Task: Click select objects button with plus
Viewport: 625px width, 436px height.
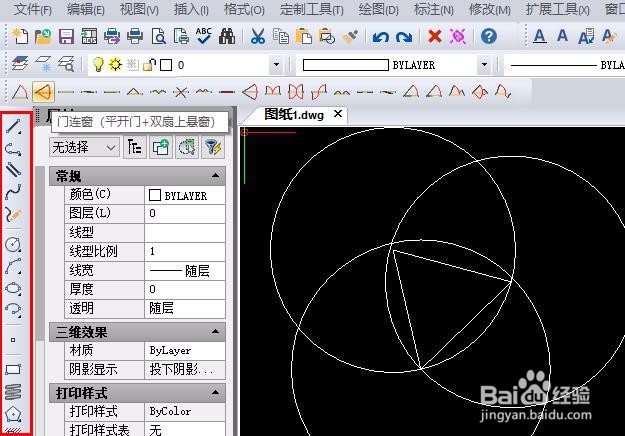Action: [160, 147]
